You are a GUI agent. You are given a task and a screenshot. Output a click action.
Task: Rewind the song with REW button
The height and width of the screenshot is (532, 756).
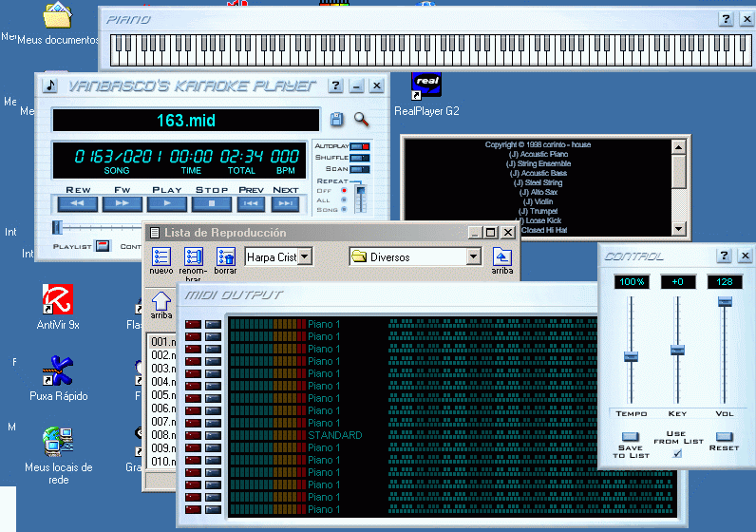(77, 203)
